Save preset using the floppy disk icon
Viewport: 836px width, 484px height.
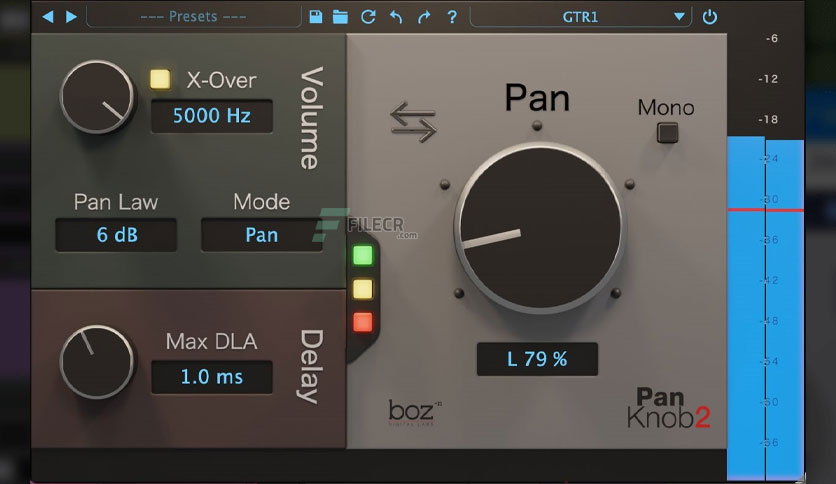316,17
